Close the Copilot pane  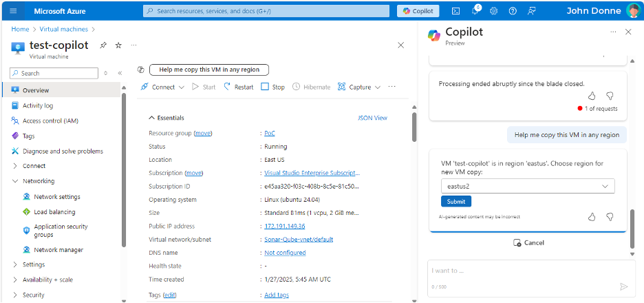(628, 32)
